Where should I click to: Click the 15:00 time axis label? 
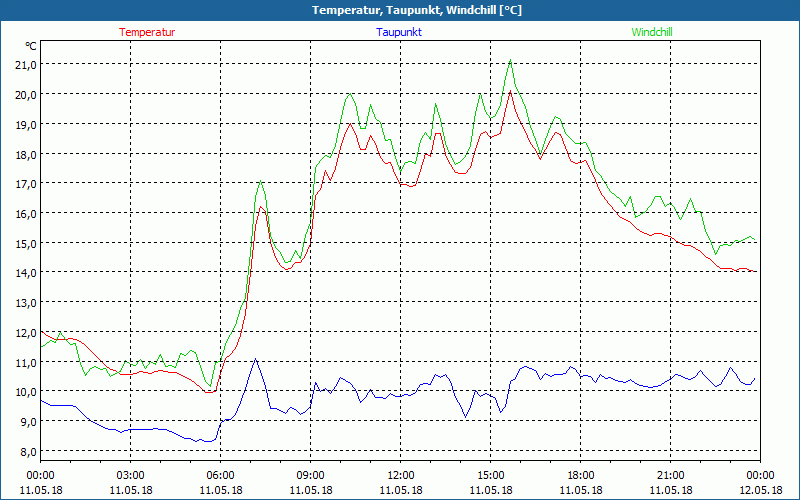pos(490,476)
